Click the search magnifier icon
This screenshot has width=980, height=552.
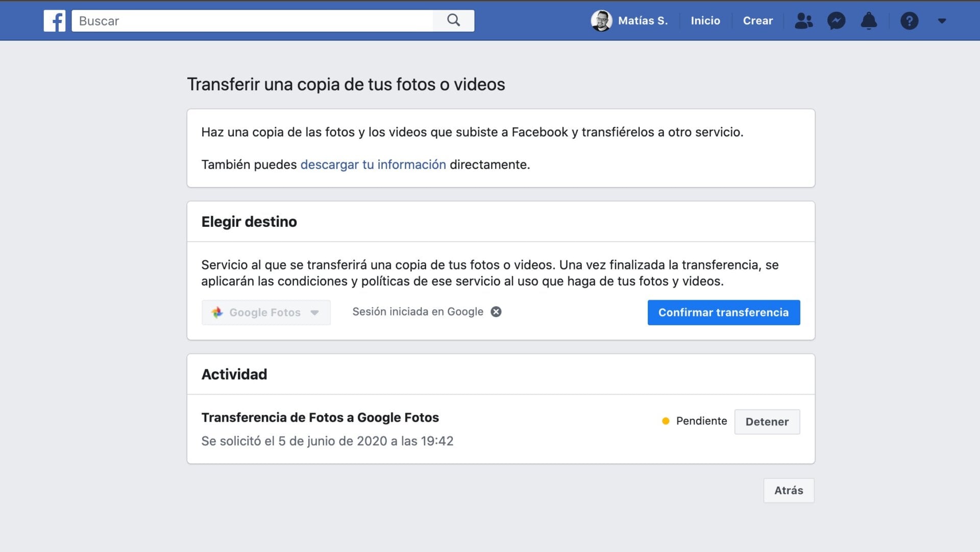point(453,20)
